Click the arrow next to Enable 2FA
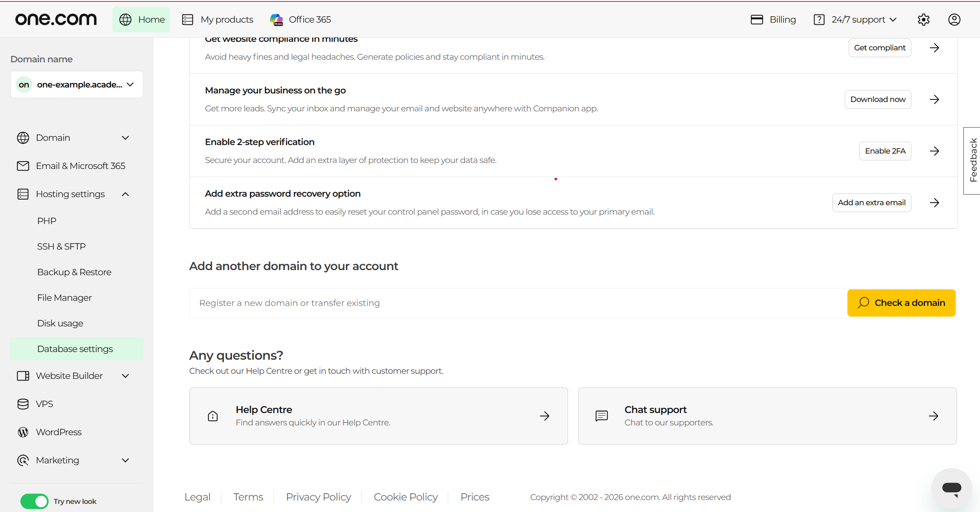This screenshot has height=512, width=980. (x=934, y=151)
